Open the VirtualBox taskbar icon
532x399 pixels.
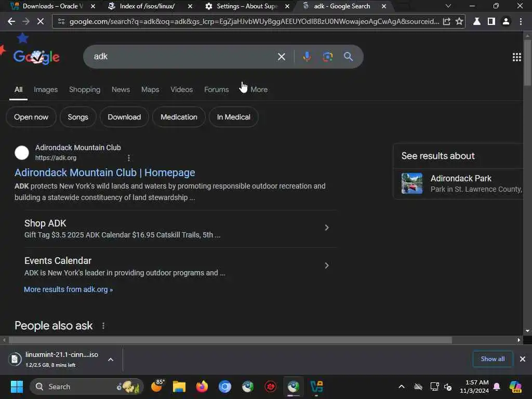[x=316, y=387]
